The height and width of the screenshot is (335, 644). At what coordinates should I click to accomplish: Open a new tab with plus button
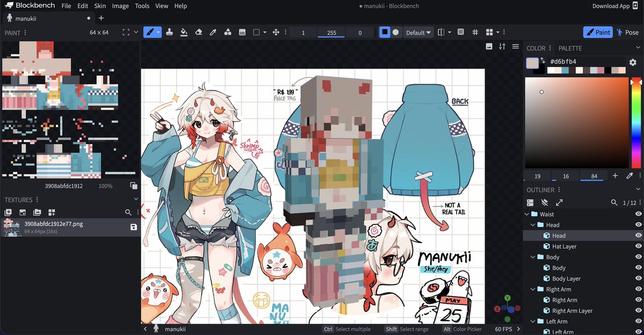[101, 18]
